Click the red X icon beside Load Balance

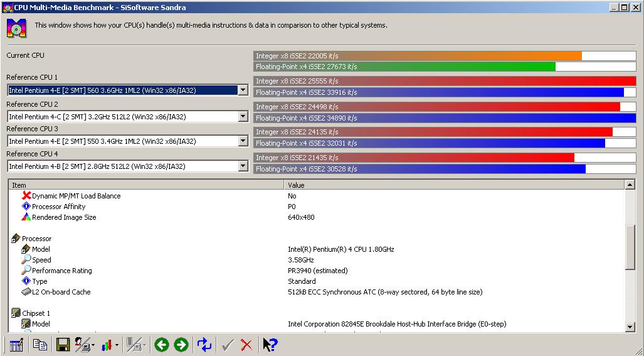tap(26, 196)
